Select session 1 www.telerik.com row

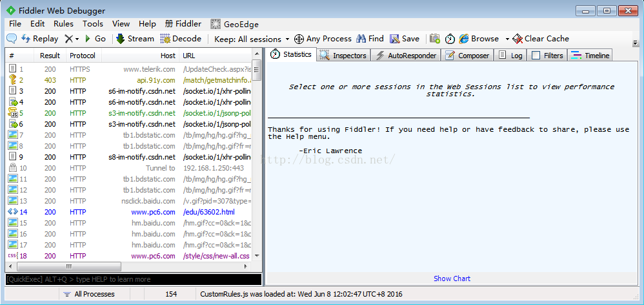click(x=128, y=70)
